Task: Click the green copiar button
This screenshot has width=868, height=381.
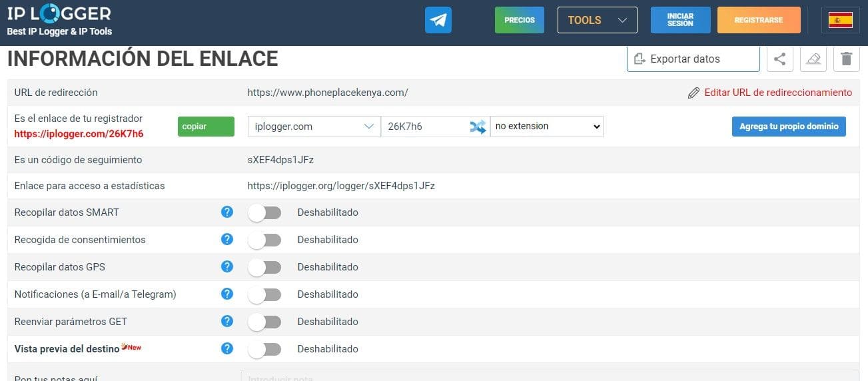Action: 206,127
